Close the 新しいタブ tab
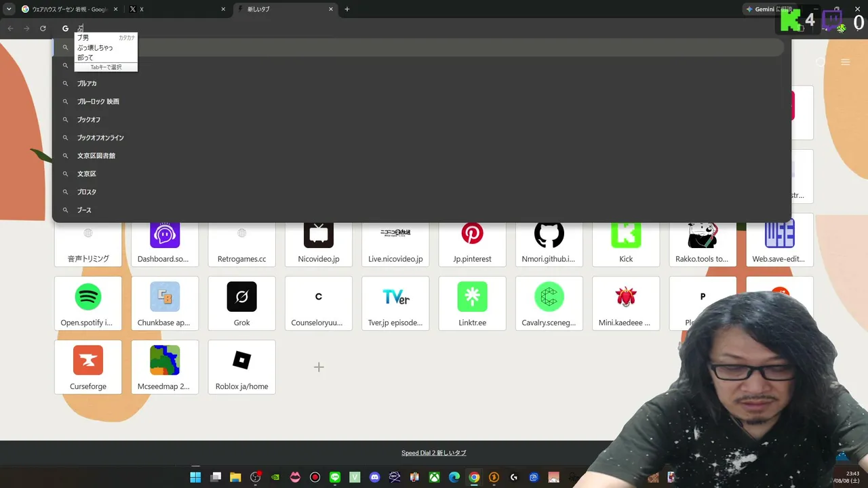Viewport: 868px width, 488px height. (331, 9)
